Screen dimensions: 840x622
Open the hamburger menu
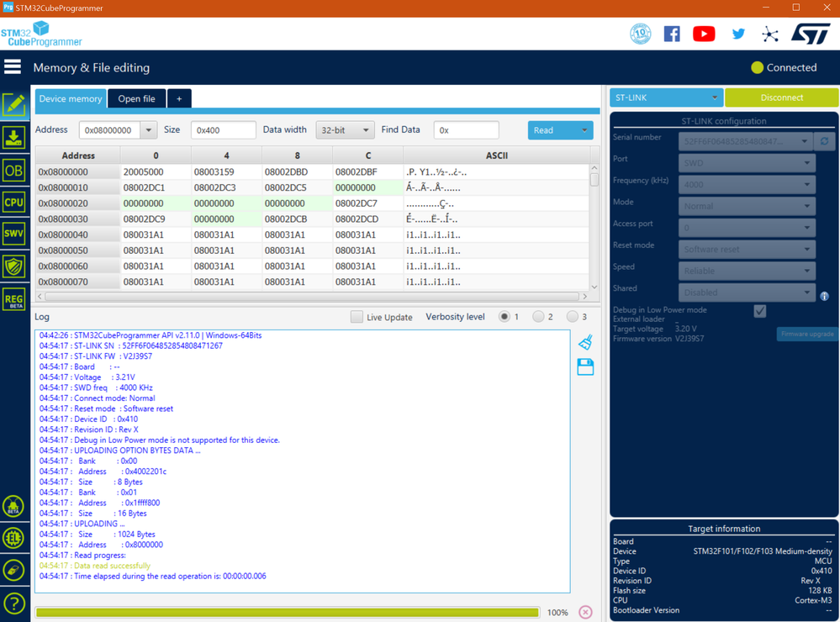pos(13,67)
